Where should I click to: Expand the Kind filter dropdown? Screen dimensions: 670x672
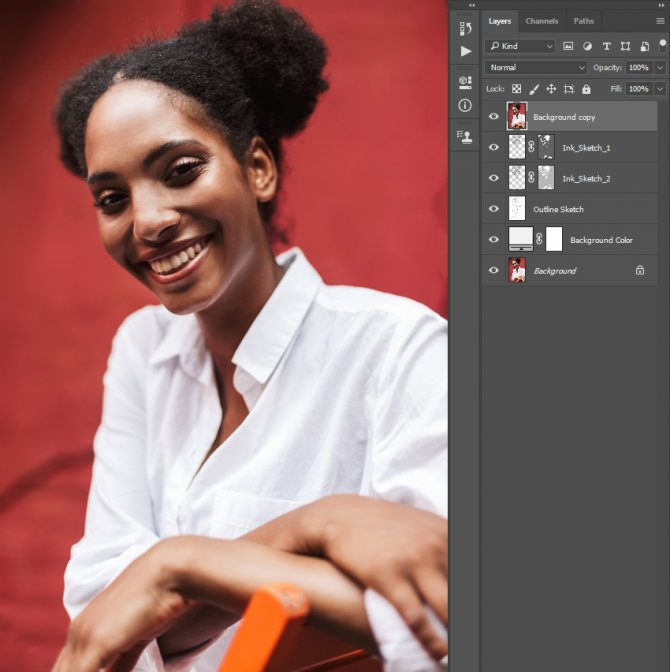[x=520, y=46]
